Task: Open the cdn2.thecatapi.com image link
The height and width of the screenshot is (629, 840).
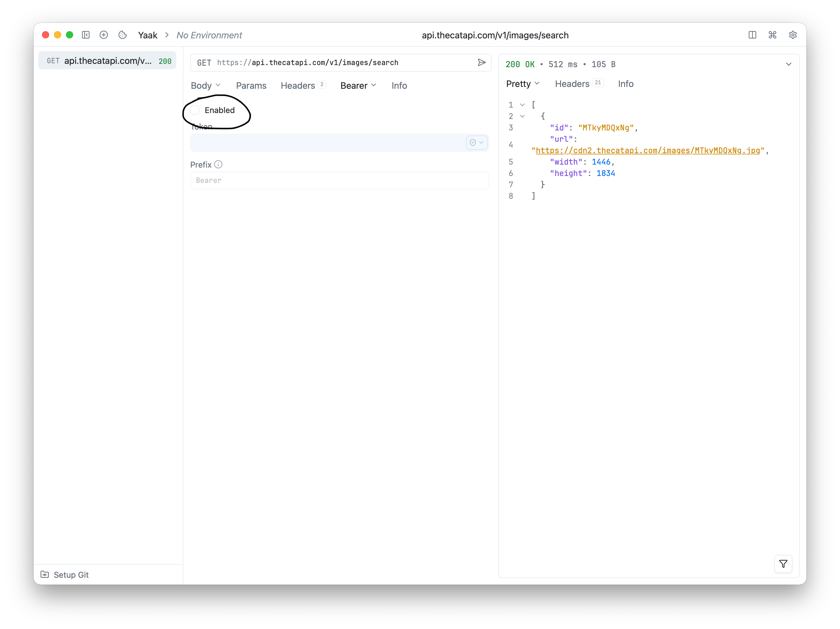Action: click(648, 151)
